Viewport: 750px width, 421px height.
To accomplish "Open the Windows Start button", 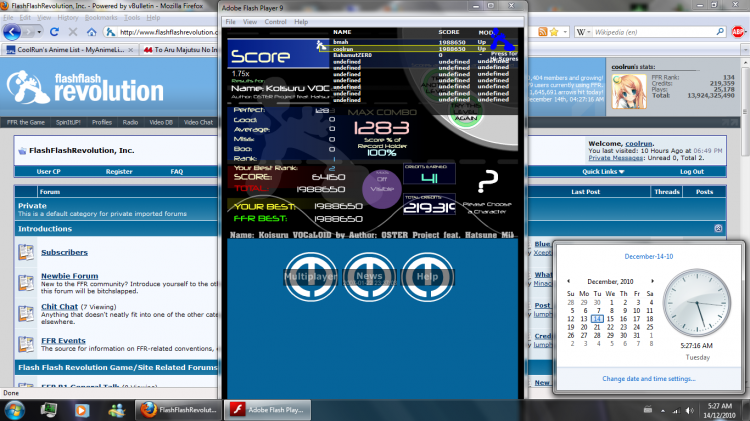I will coord(14,410).
